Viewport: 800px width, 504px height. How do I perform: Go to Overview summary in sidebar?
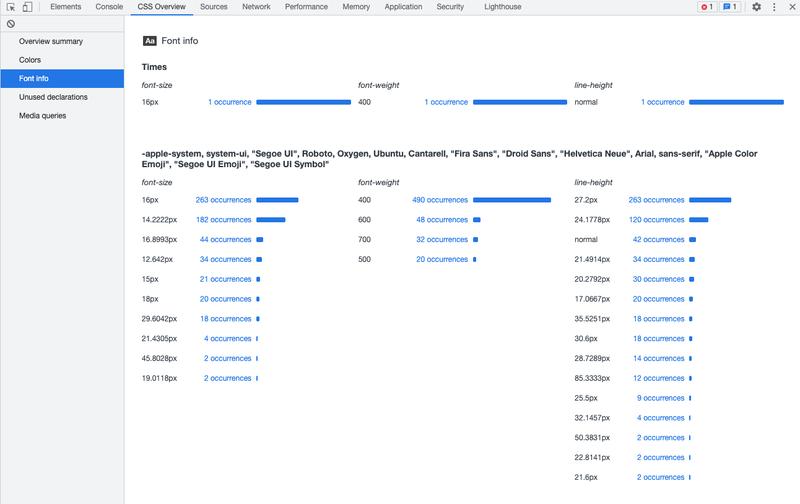point(51,41)
